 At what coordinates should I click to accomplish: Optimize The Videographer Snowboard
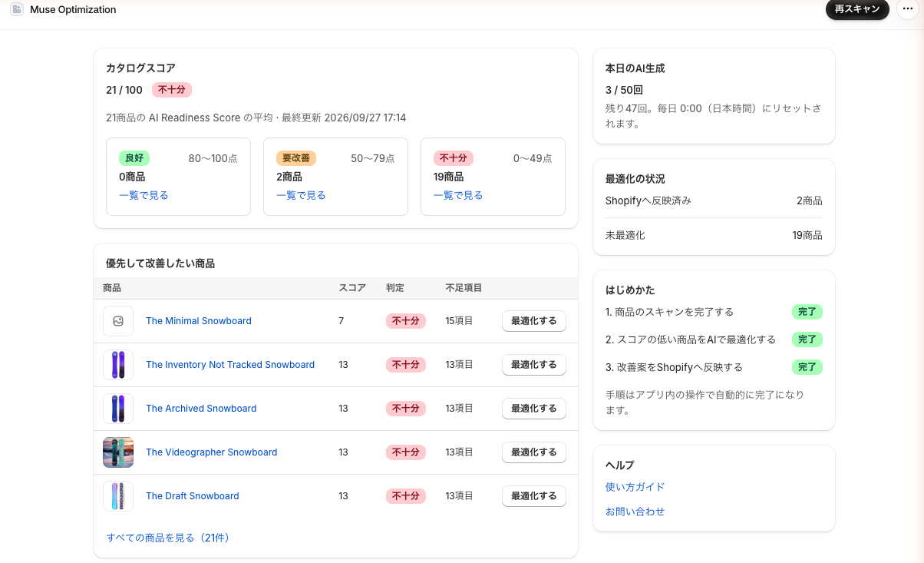point(534,452)
